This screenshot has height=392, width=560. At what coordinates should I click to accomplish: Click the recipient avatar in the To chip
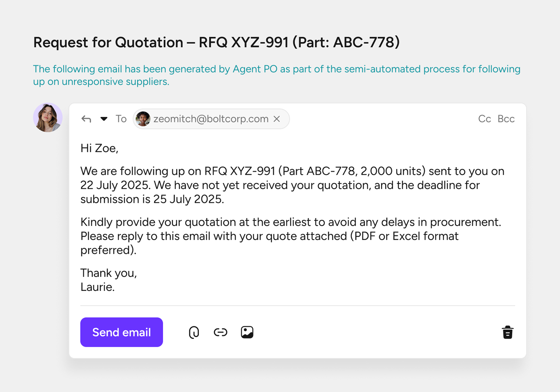143,119
